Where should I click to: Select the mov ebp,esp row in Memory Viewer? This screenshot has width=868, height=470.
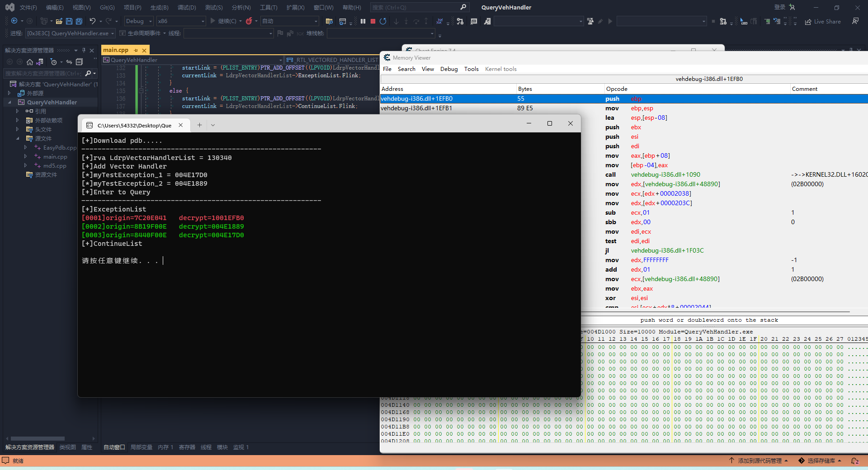tap(624, 108)
